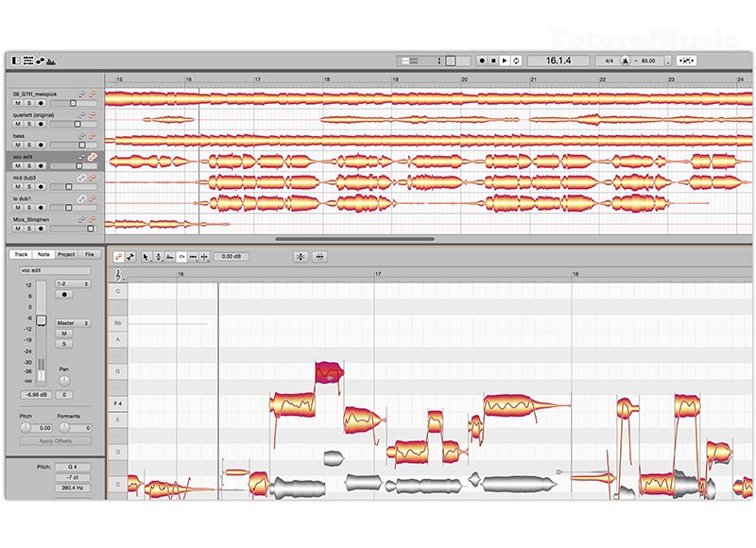Viewport: 756px width, 548px height.
Task: Open the Master output dropdown
Action: click(73, 323)
